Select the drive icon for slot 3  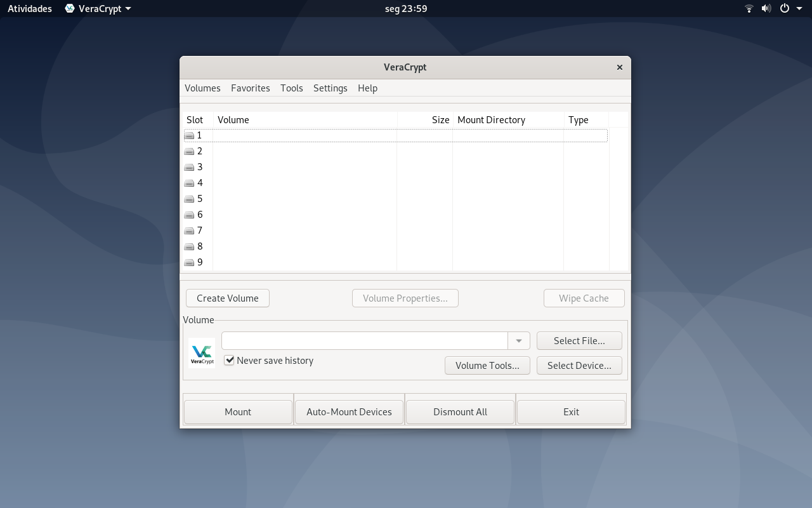click(189, 167)
